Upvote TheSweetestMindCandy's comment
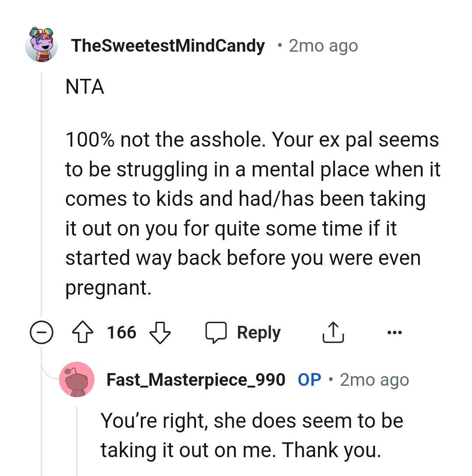 click(x=83, y=332)
